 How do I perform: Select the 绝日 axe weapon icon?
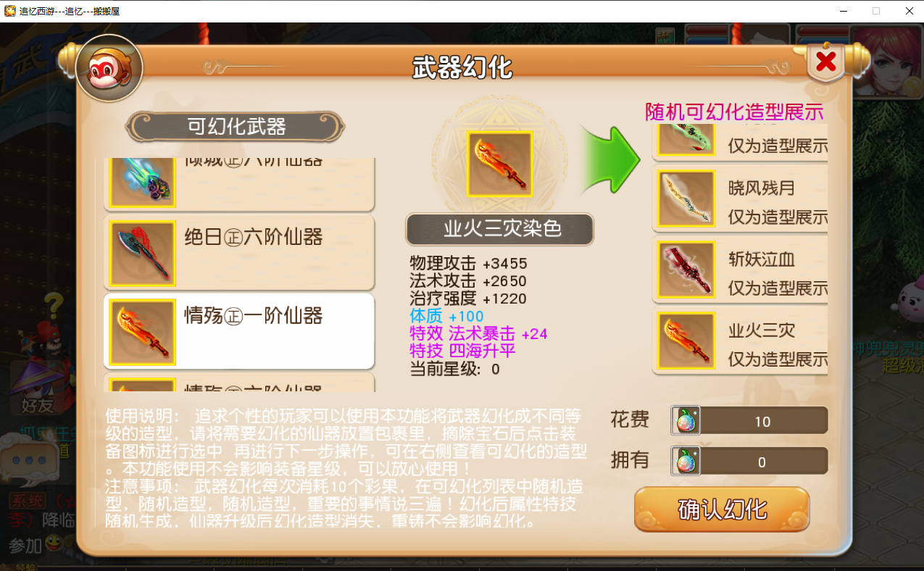[x=142, y=253]
